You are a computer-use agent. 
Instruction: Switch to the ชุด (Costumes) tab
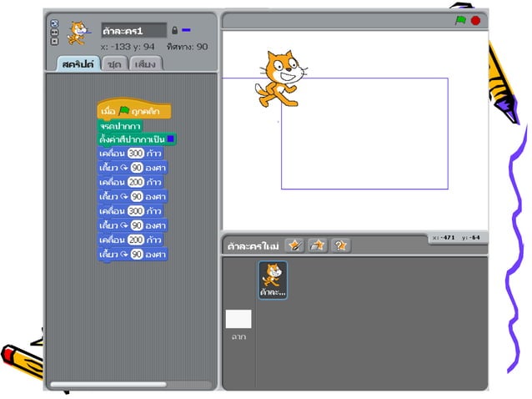click(114, 63)
